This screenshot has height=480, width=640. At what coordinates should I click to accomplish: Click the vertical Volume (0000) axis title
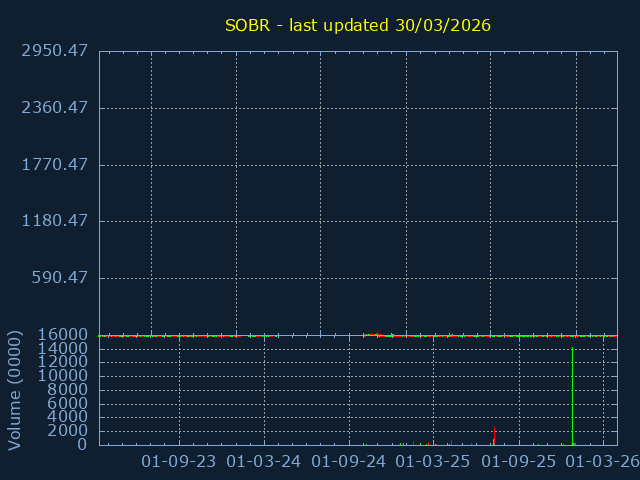click(15, 389)
